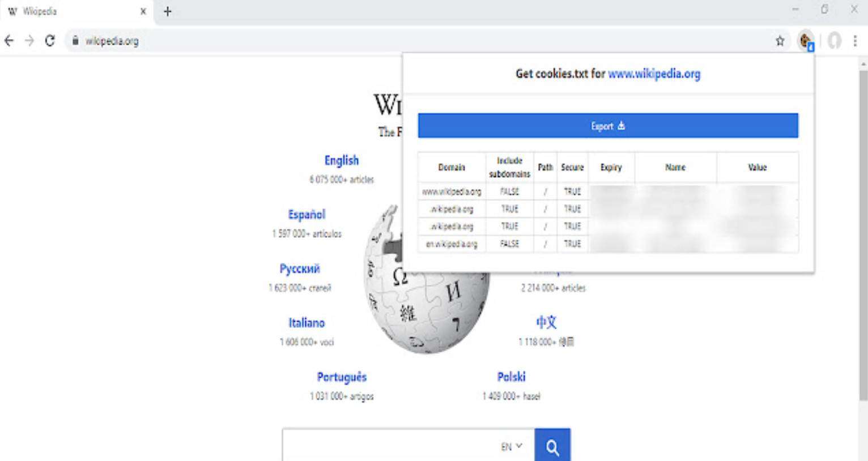The image size is (868, 461).
Task: Open the Italiano Wikipedia link
Action: (307, 323)
